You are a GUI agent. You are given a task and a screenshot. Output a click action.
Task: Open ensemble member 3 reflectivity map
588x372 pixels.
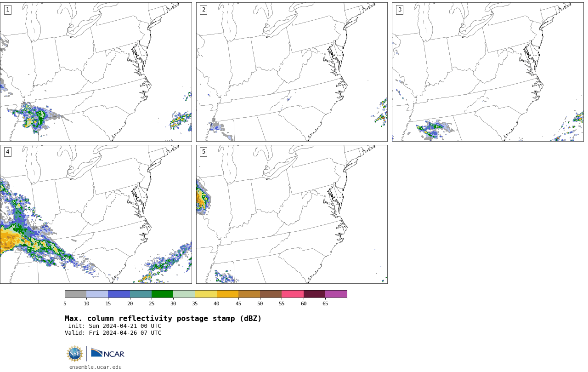(x=487, y=72)
